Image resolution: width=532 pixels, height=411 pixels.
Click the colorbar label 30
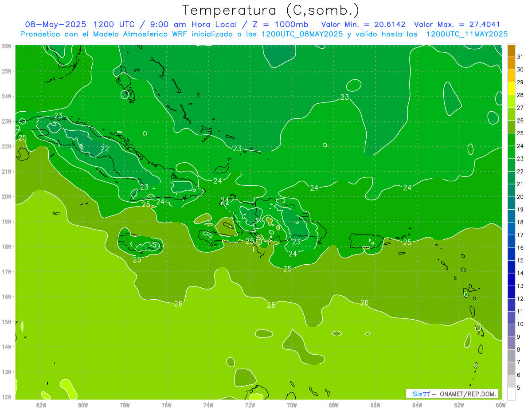(x=520, y=70)
